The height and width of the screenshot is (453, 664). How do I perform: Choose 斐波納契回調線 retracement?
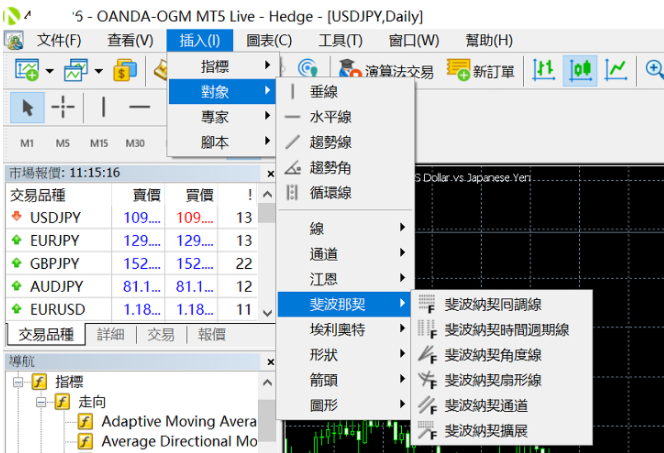(x=501, y=304)
